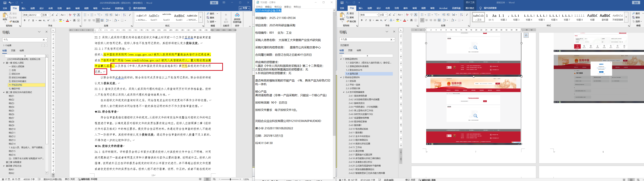
Task: Switch to 结果 tab in left navigation pane
Action: [x=22, y=51]
